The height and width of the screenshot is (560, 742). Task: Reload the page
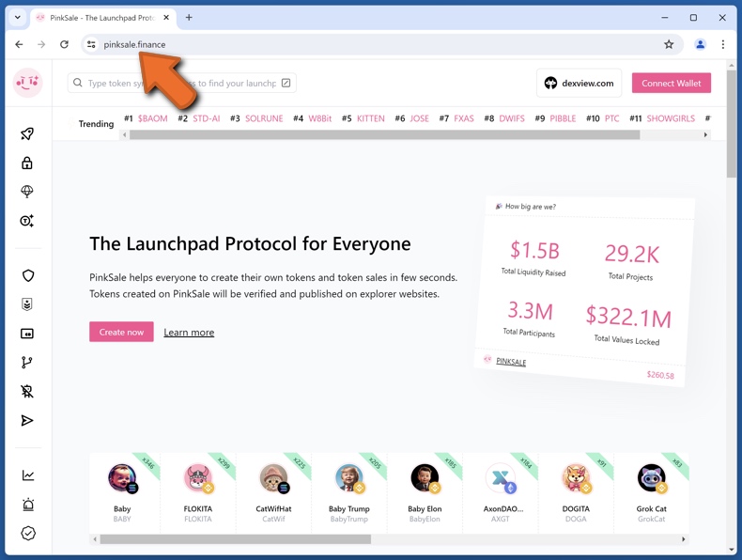(65, 44)
